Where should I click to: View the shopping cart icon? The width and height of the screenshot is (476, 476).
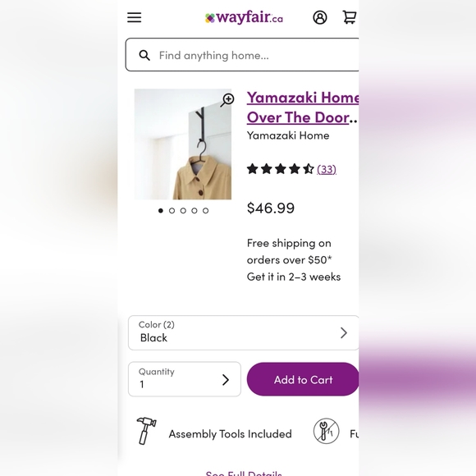point(350,17)
